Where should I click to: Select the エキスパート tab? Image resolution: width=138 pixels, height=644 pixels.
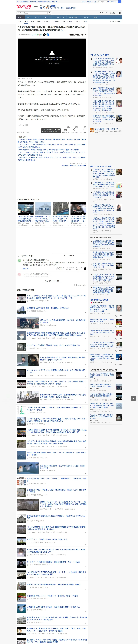(x=48, y=17)
